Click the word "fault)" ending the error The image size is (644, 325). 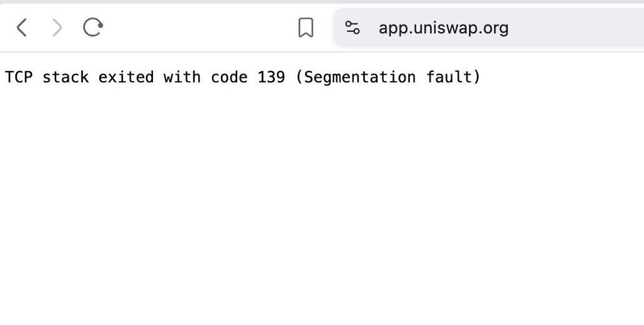coord(454,77)
